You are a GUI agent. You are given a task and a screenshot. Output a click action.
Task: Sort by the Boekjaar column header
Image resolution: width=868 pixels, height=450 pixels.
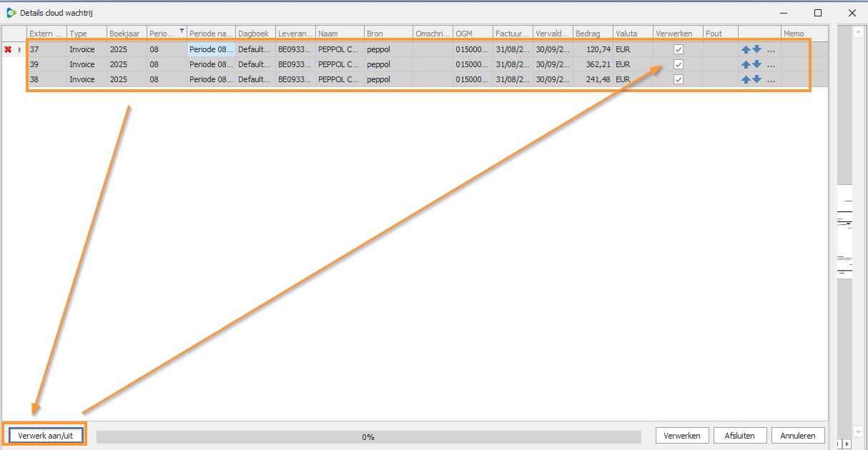126,34
